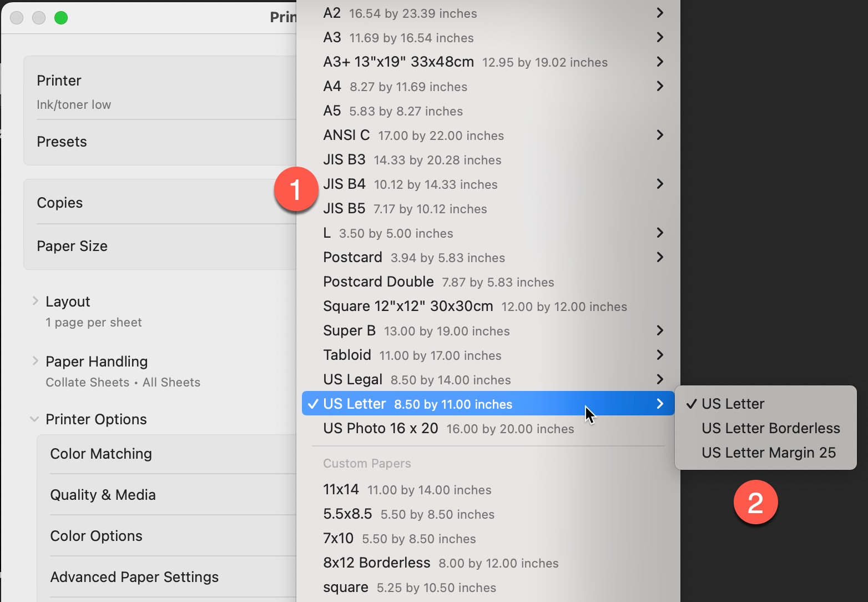Click the Tabloid row chevron arrow
The height and width of the screenshot is (602, 868).
[x=660, y=355]
